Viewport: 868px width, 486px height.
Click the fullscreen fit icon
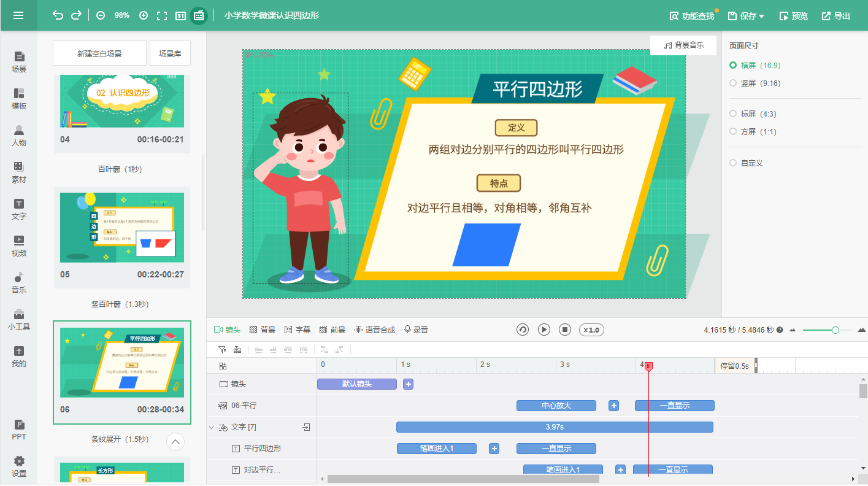tap(162, 15)
